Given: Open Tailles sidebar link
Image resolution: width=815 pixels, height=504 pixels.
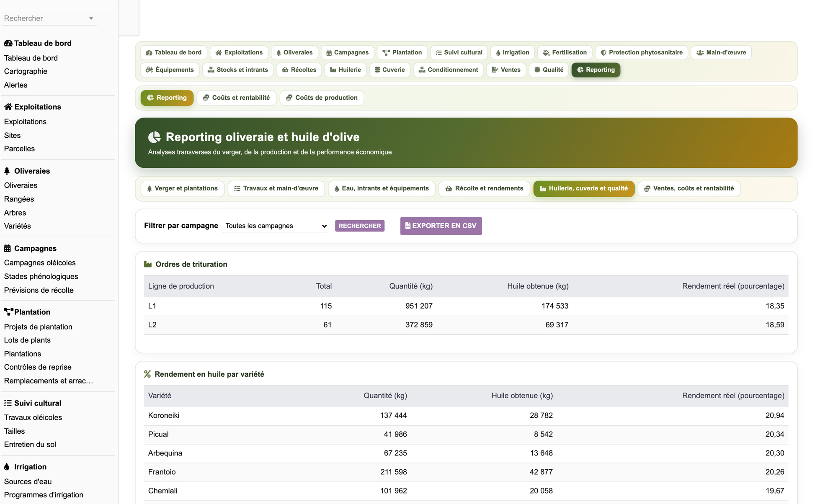Looking at the screenshot, I should tap(14, 431).
